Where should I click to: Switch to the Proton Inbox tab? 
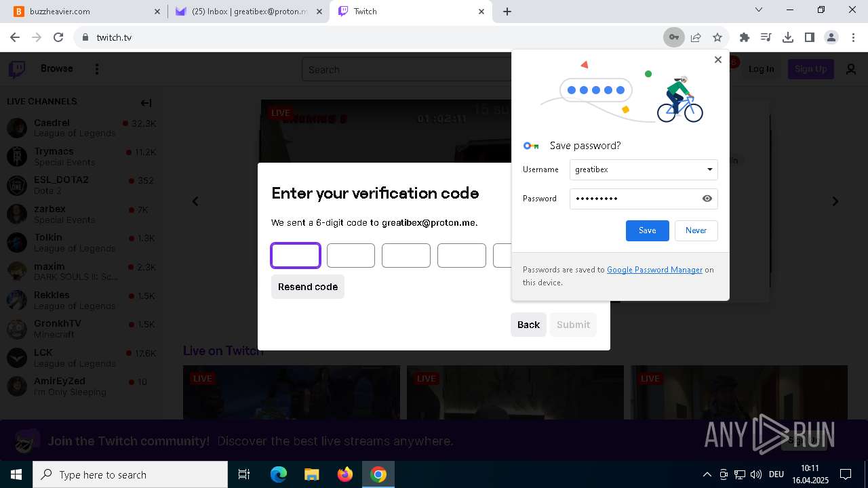click(248, 12)
